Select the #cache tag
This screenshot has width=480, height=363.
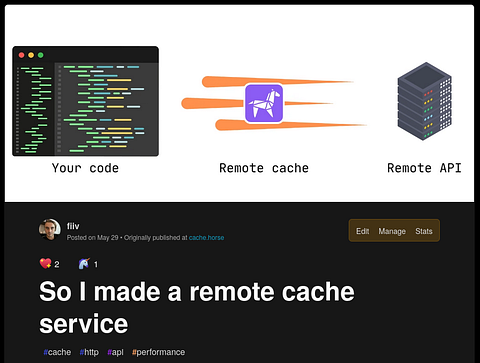[x=57, y=352]
